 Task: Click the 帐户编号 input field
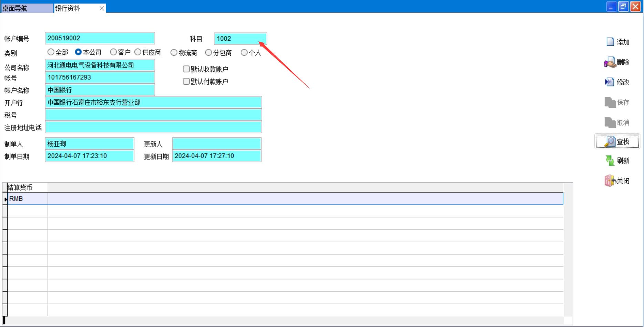100,38
